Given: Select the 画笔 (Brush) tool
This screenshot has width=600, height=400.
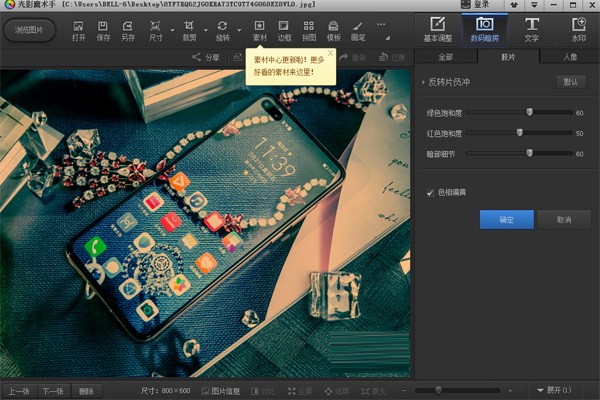Looking at the screenshot, I should pos(358,28).
